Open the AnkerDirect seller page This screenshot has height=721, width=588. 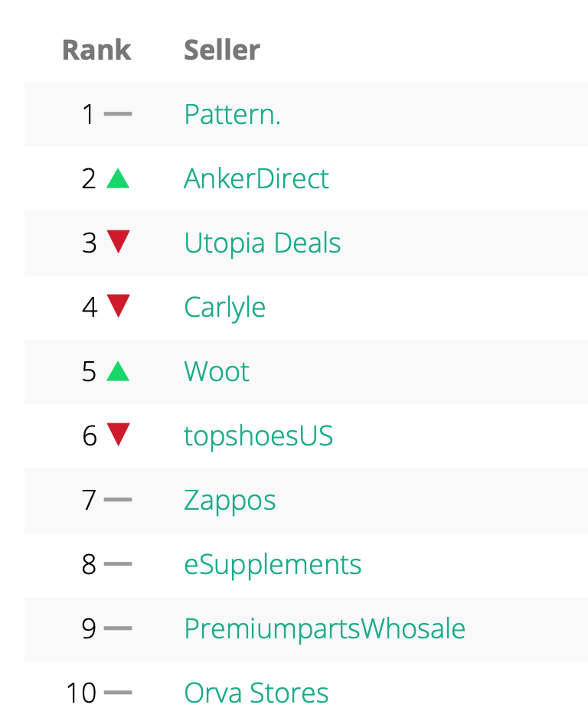(x=256, y=179)
